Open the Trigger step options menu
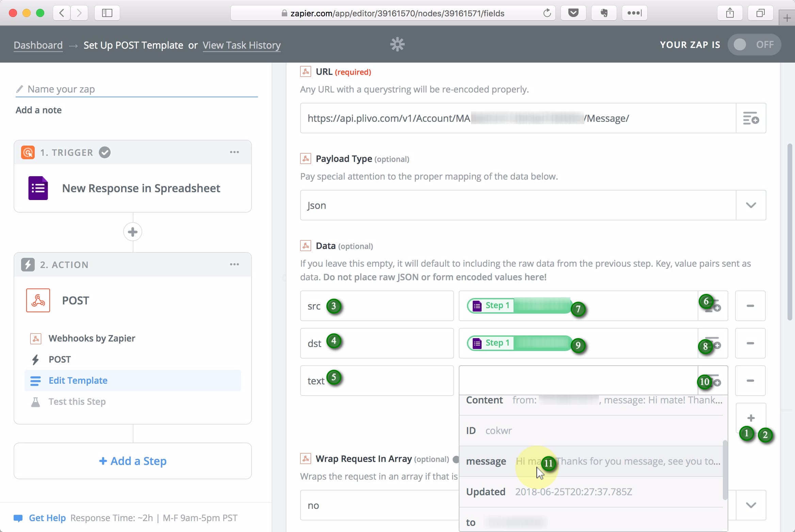 (x=234, y=152)
